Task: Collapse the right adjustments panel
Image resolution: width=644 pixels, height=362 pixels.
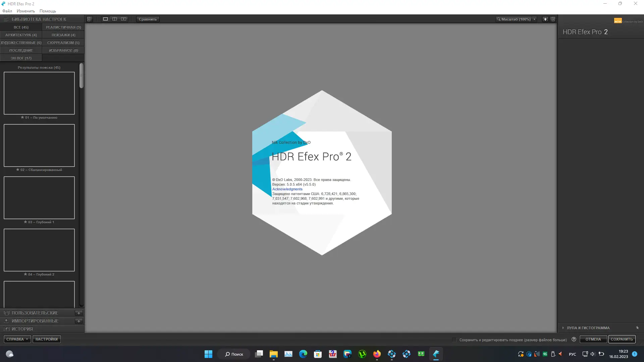Action: point(553,19)
